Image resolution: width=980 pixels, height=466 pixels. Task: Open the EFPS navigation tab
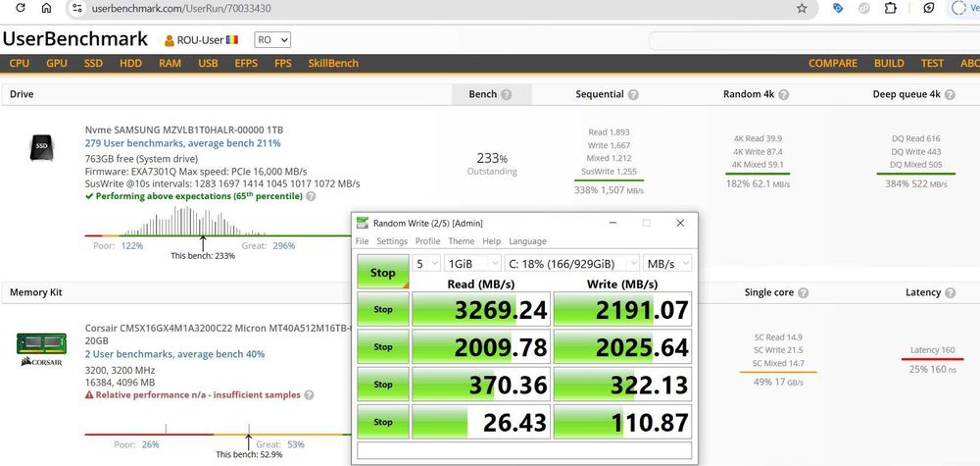pyautogui.click(x=246, y=63)
